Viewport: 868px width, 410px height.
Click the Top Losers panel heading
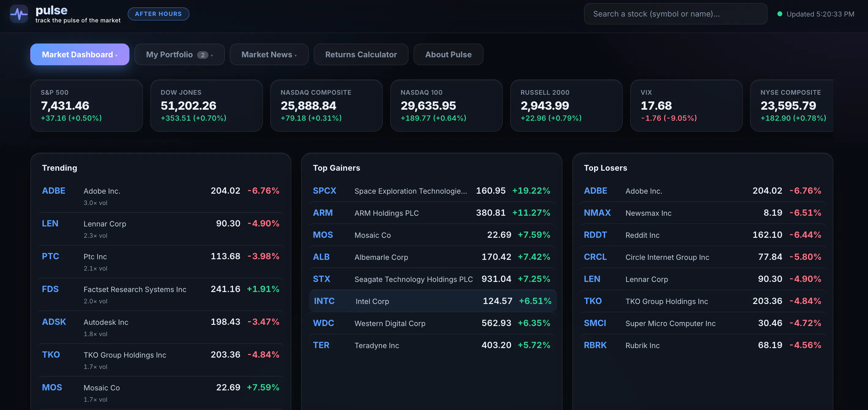pyautogui.click(x=605, y=168)
